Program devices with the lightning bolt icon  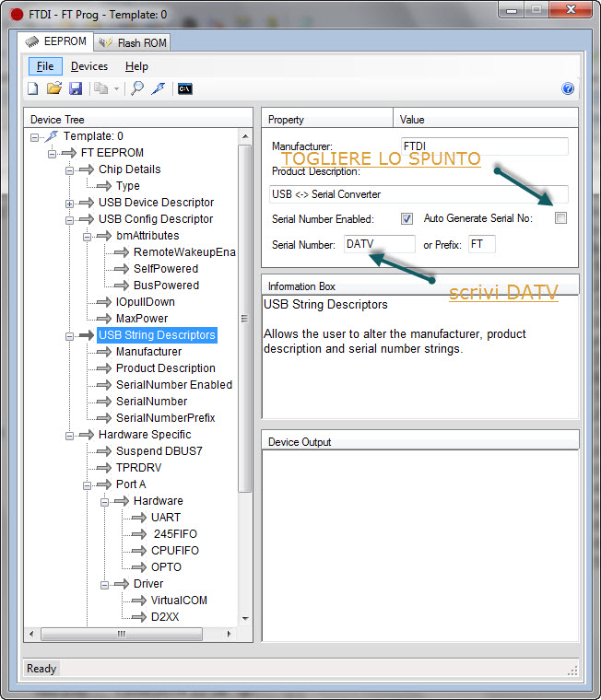(x=159, y=88)
